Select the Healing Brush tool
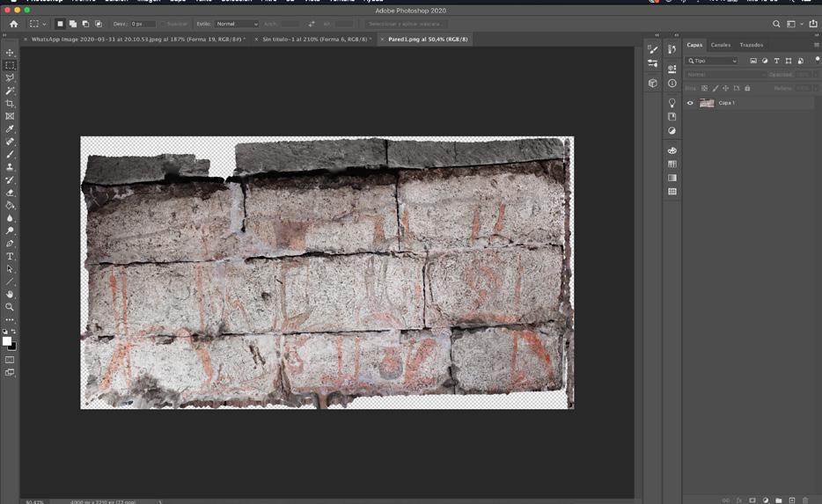Screen dimensions: 822x504 pos(10,142)
